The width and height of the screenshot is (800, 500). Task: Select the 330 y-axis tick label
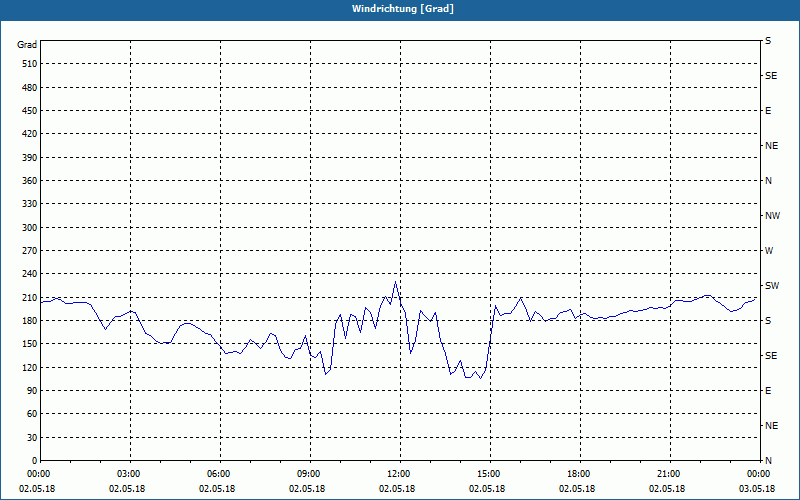[x=30, y=204]
